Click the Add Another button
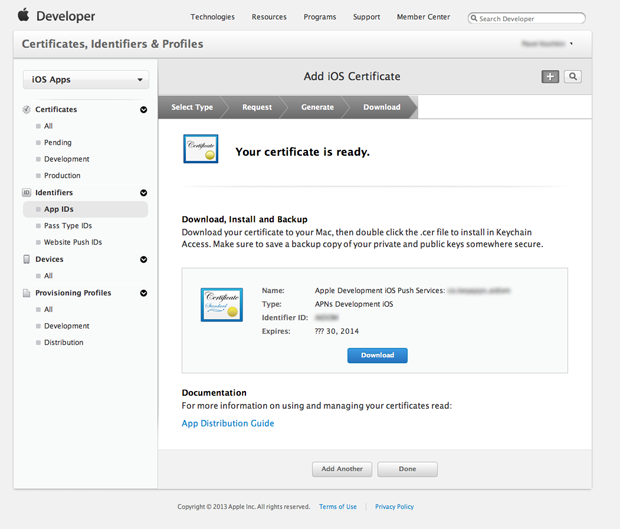 coord(342,469)
